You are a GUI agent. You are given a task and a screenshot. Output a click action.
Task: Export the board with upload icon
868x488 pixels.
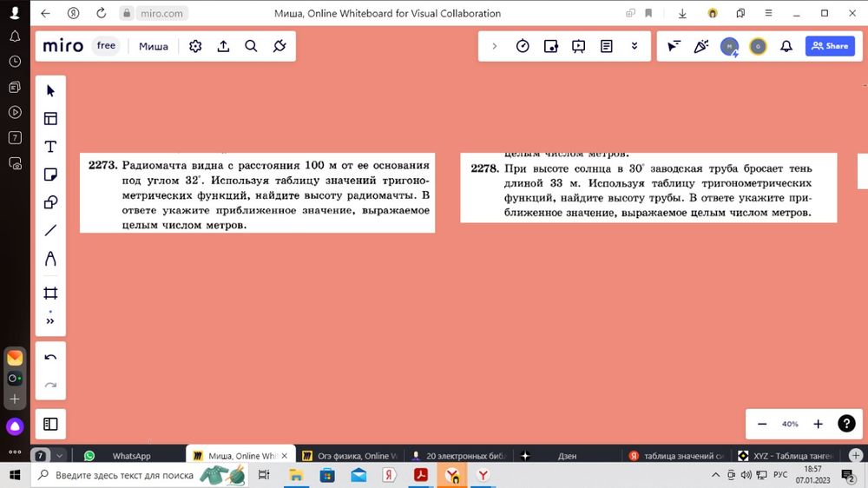pyautogui.click(x=223, y=46)
